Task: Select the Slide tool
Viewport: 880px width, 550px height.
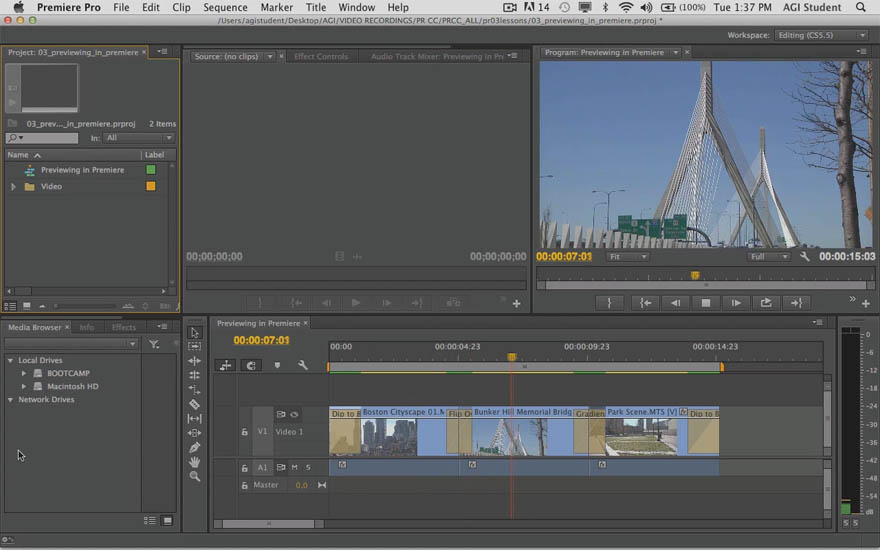Action: pos(195,433)
